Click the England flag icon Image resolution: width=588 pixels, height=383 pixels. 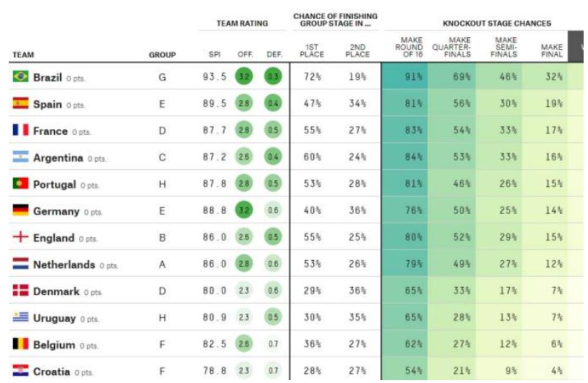pyautogui.click(x=20, y=238)
